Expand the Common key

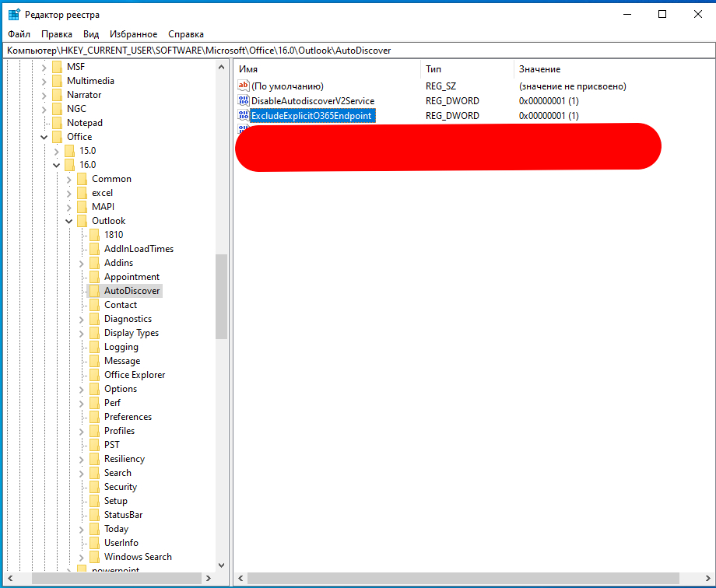pyautogui.click(x=68, y=180)
